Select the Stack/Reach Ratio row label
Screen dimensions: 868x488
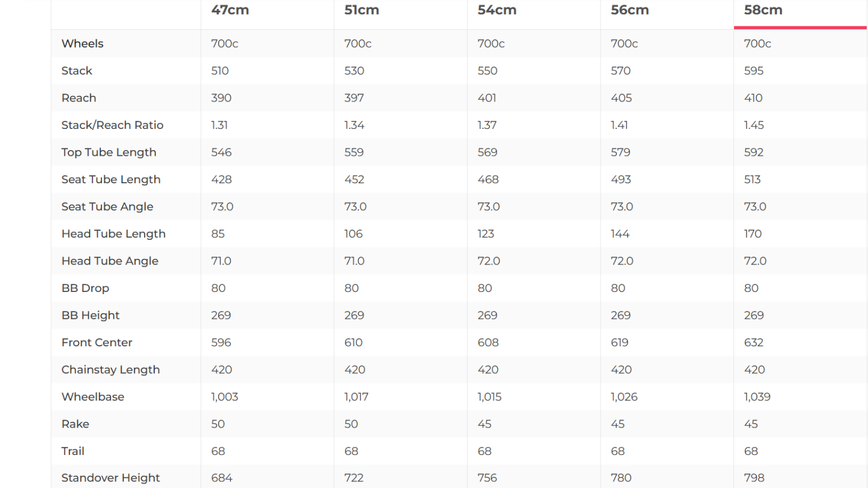(x=112, y=125)
